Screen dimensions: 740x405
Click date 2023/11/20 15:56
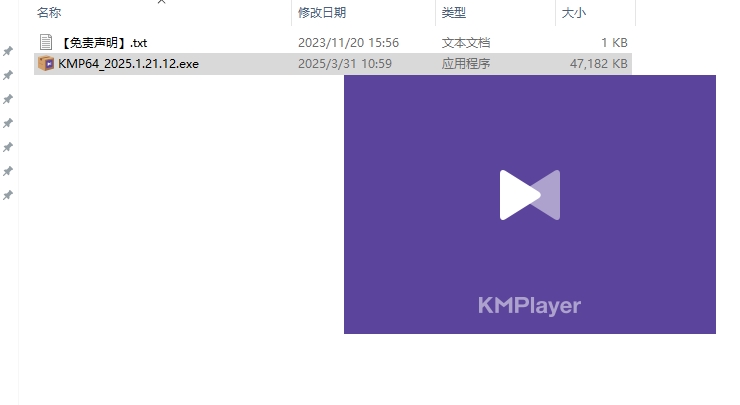point(348,43)
